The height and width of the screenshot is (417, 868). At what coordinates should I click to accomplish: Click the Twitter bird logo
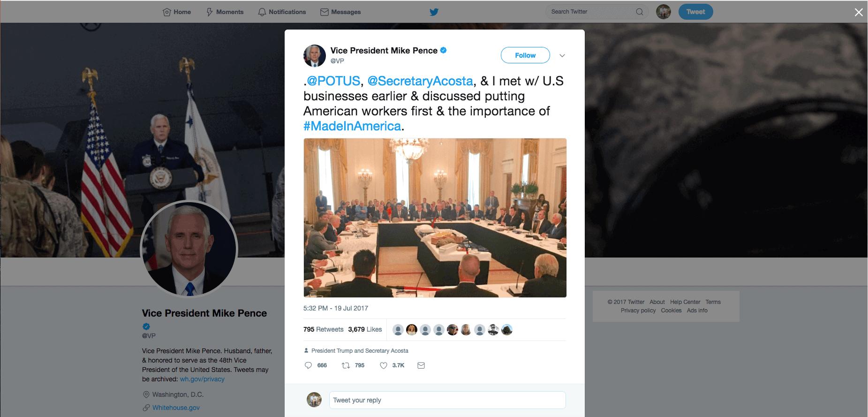coord(434,12)
